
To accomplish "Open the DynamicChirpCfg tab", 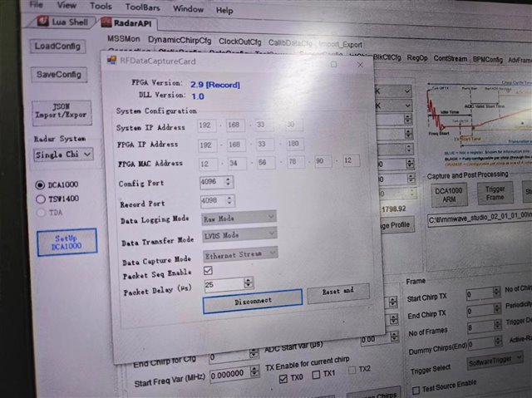I will point(180,41).
